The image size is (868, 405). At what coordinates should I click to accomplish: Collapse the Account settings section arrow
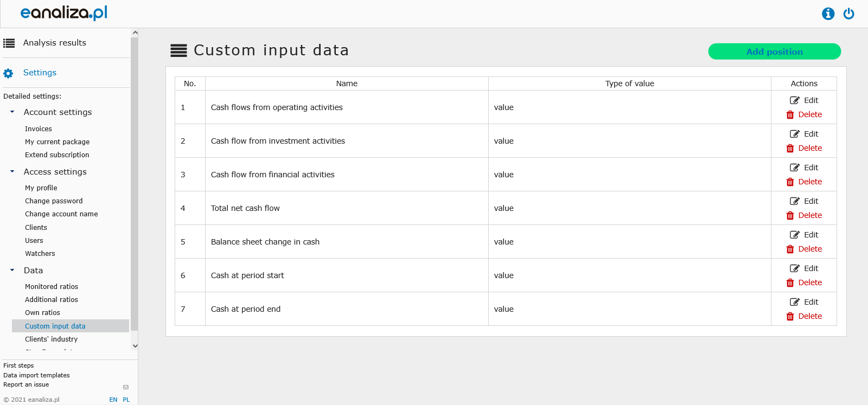tap(12, 112)
